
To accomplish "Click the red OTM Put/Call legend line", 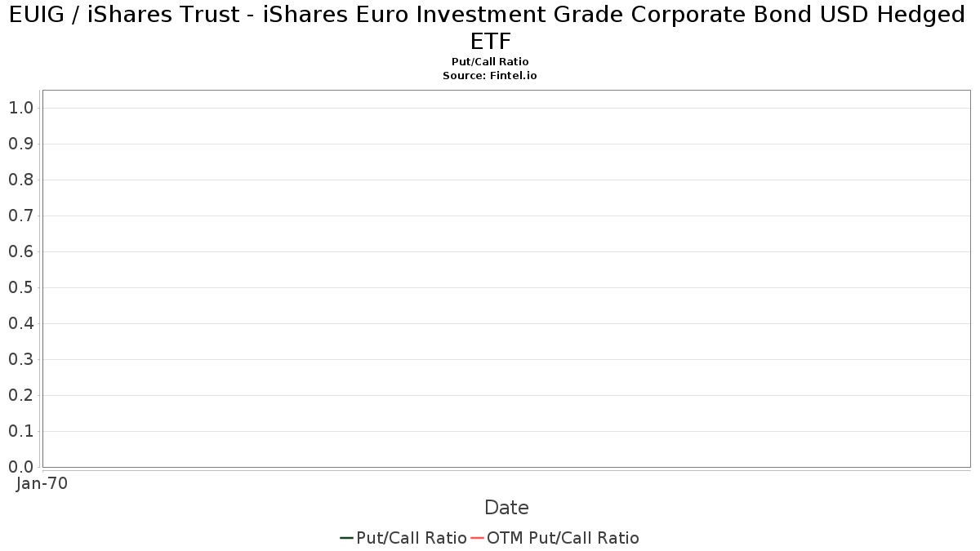I will pyautogui.click(x=477, y=538).
